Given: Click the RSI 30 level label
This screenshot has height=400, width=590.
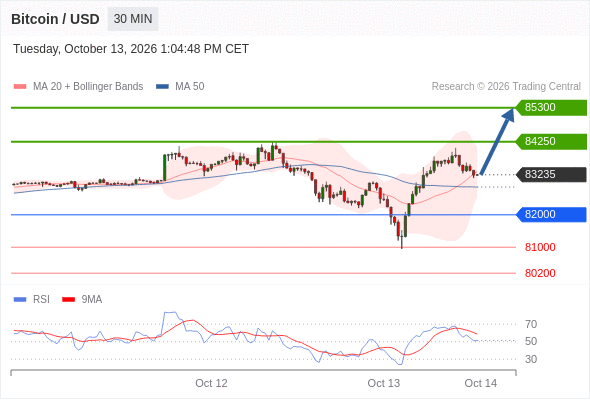Looking at the screenshot, I should coord(531,359).
